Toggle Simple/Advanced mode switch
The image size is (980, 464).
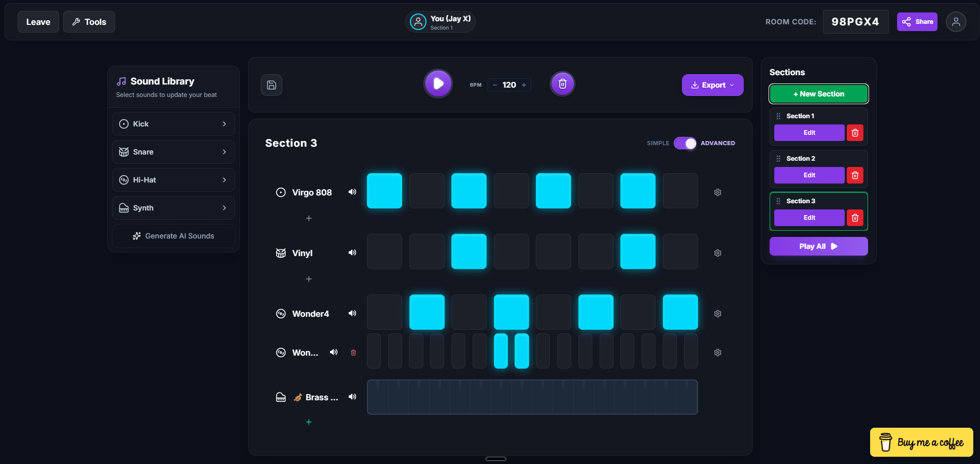pos(685,143)
